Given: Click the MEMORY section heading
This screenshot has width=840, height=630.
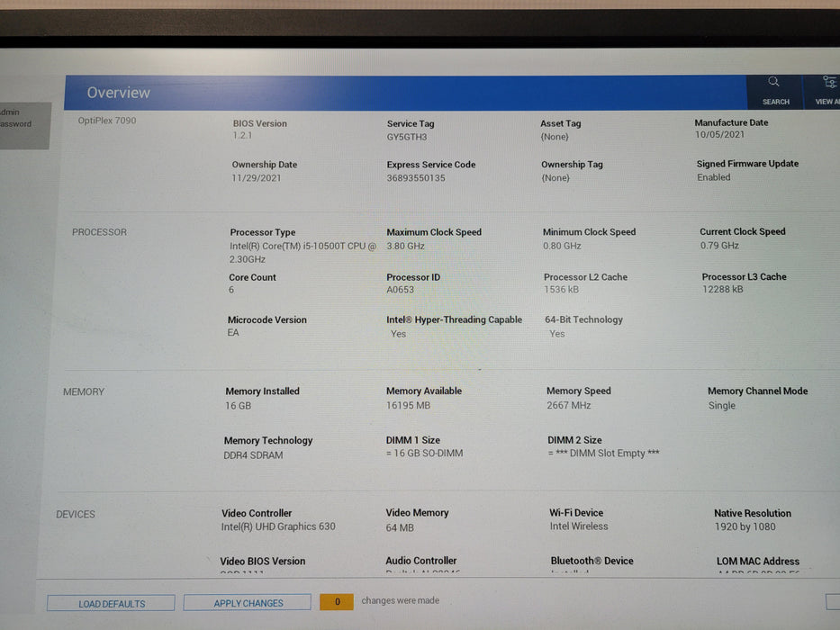Looking at the screenshot, I should click(84, 391).
